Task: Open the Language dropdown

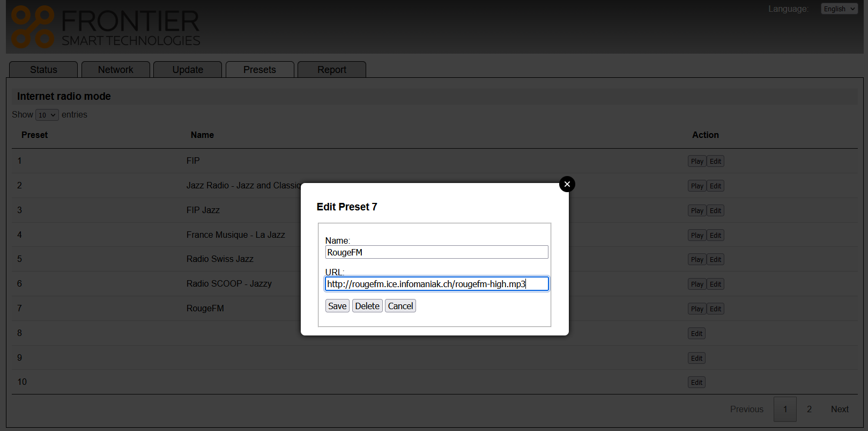Action: pos(839,9)
